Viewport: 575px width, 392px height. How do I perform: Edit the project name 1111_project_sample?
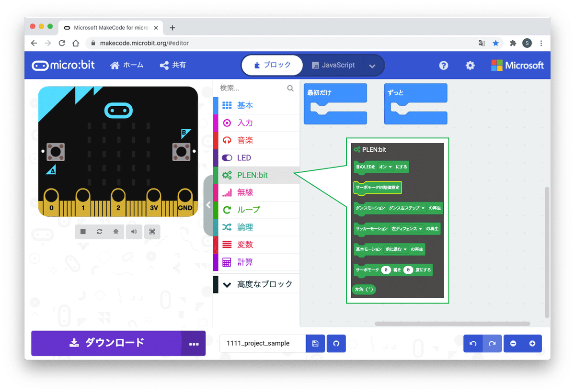click(263, 343)
